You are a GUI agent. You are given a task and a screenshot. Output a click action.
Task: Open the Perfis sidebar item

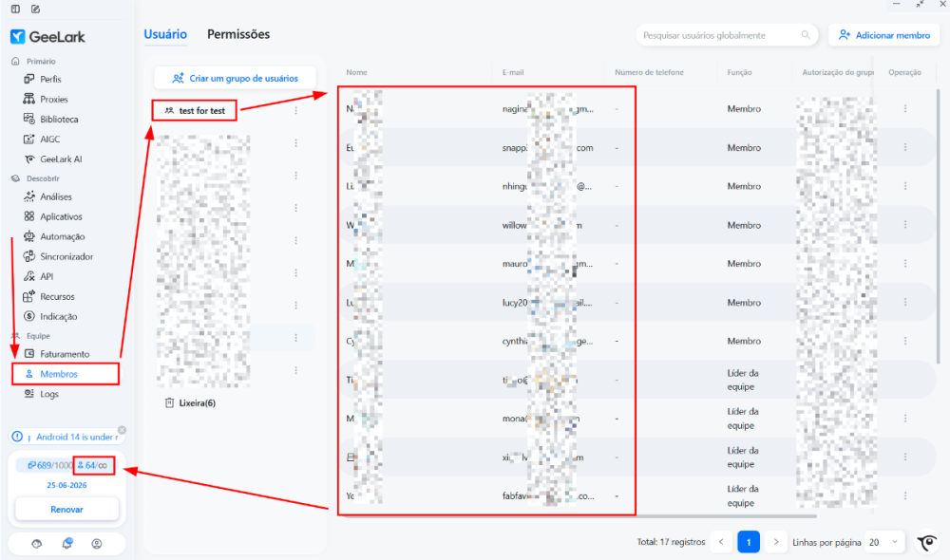[43, 79]
